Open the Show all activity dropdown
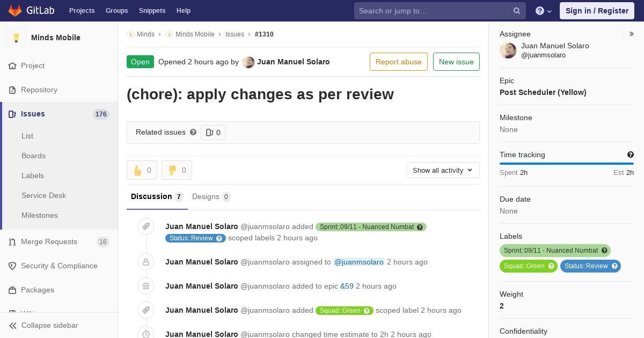This screenshot has width=644, height=338. click(x=443, y=170)
